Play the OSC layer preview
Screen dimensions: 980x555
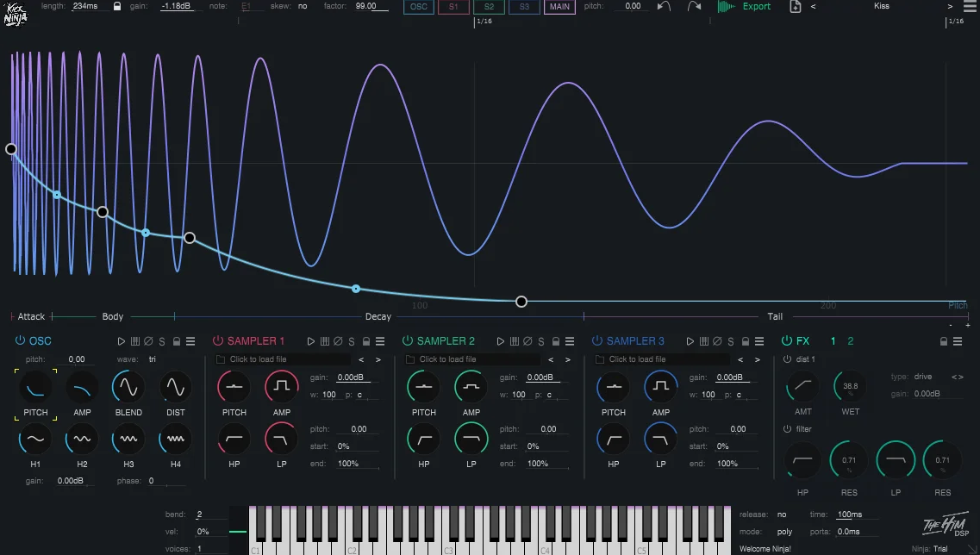click(x=122, y=341)
